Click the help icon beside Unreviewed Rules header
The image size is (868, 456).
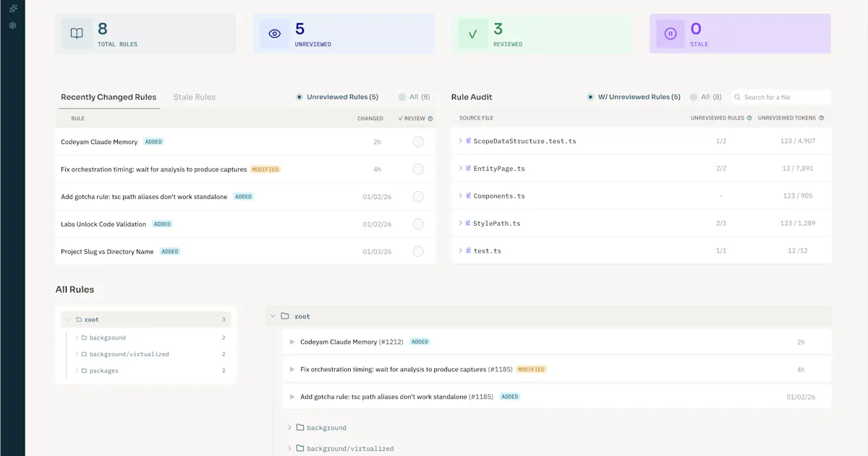tap(749, 118)
